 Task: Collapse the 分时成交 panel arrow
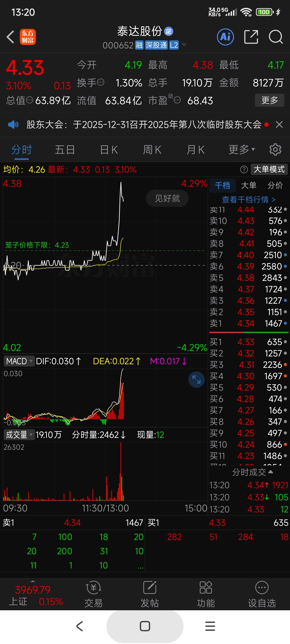(x=271, y=472)
